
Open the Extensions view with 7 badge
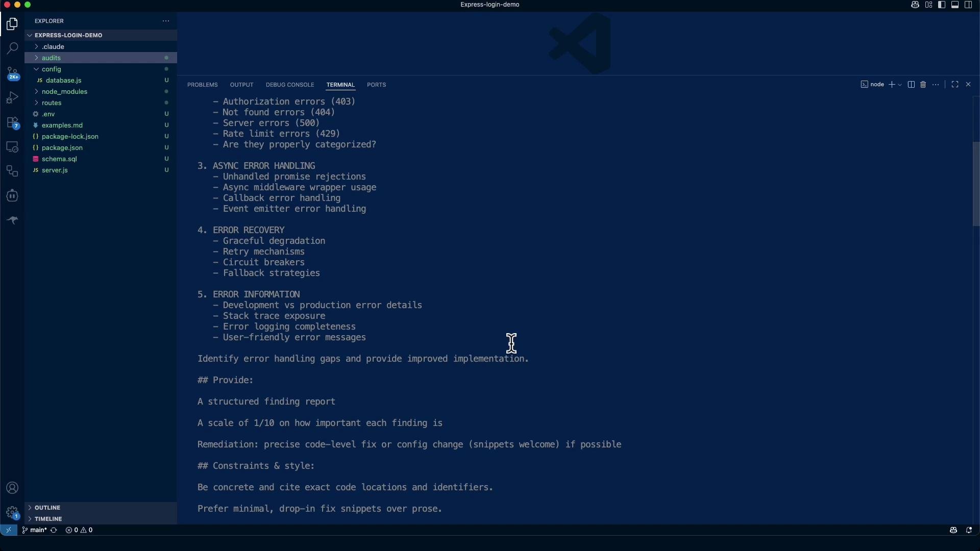pyautogui.click(x=12, y=122)
